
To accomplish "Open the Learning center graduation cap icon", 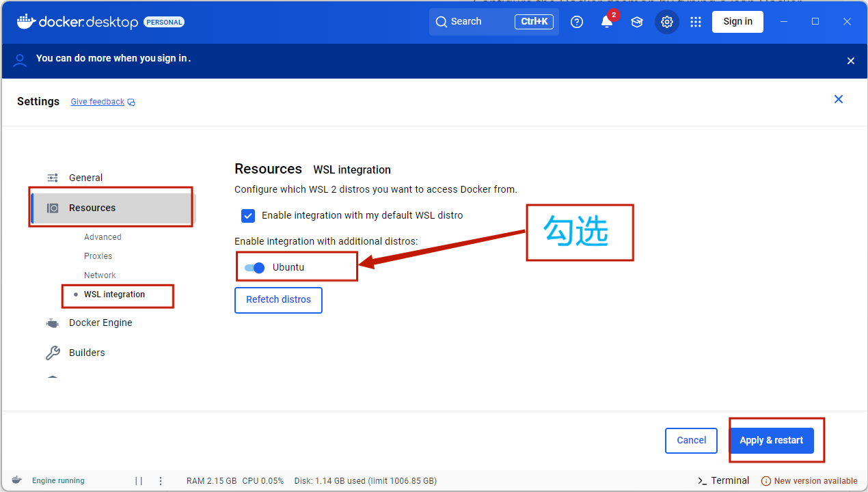I will [x=637, y=22].
